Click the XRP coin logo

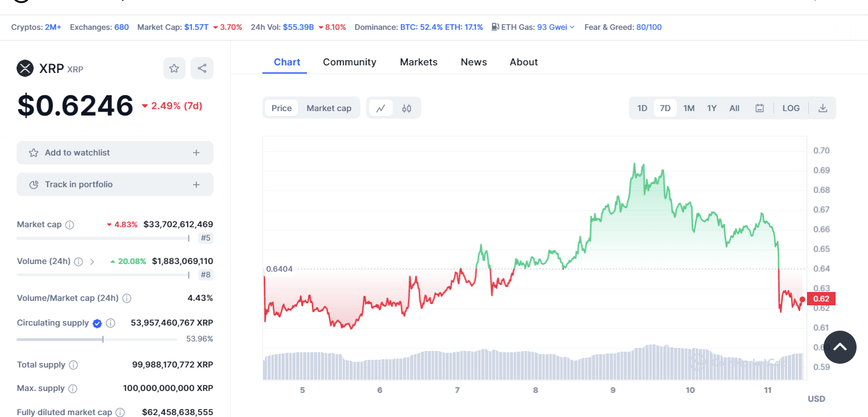[25, 69]
